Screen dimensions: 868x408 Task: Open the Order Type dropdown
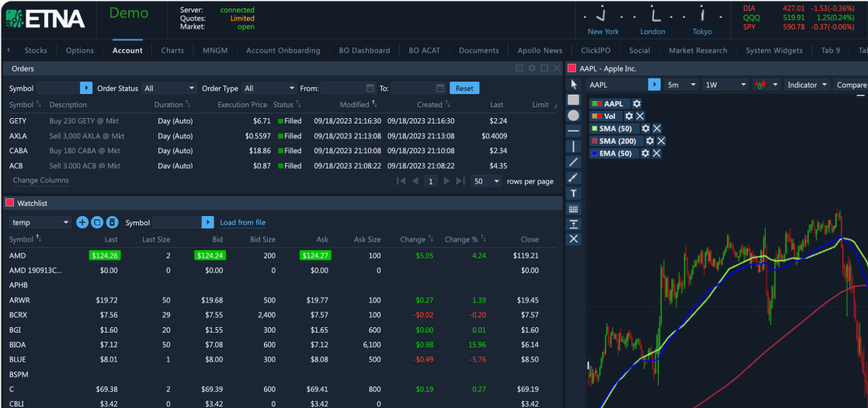click(269, 88)
